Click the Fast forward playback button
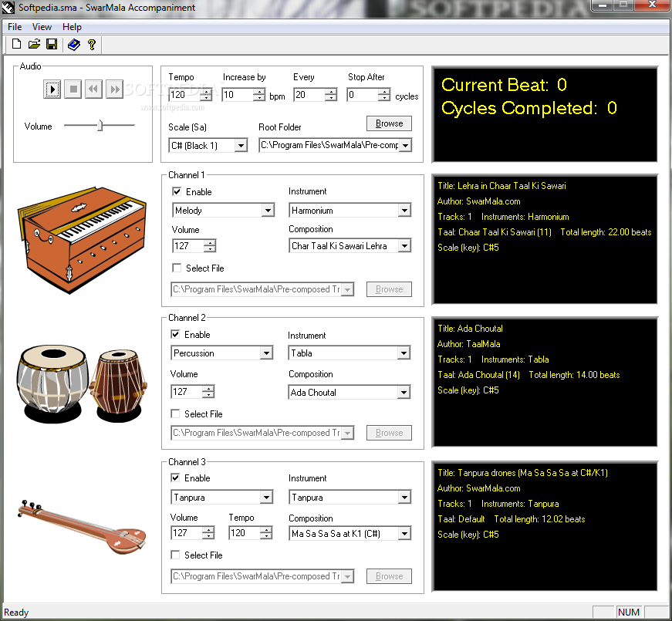This screenshot has height=621, width=672. (114, 89)
